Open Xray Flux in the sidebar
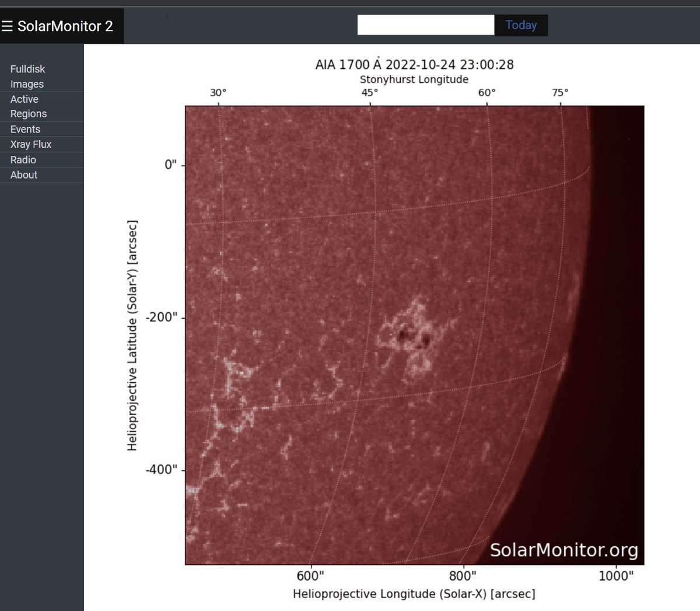Viewport: 700px width, 611px height. [42, 145]
